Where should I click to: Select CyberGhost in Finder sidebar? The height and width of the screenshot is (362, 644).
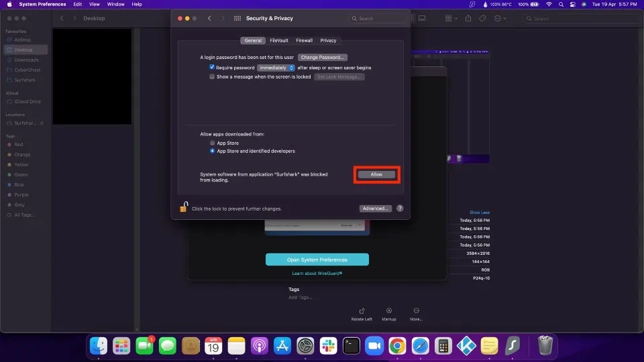tap(25, 70)
